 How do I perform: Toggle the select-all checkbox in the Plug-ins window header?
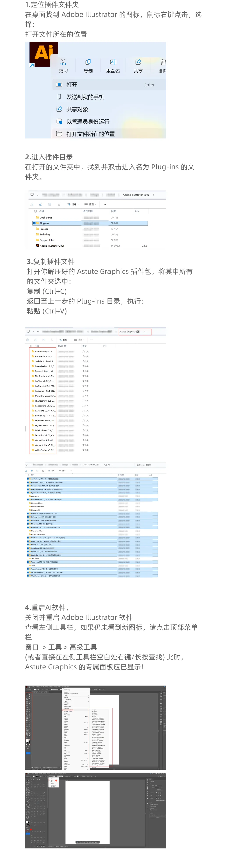28,475
